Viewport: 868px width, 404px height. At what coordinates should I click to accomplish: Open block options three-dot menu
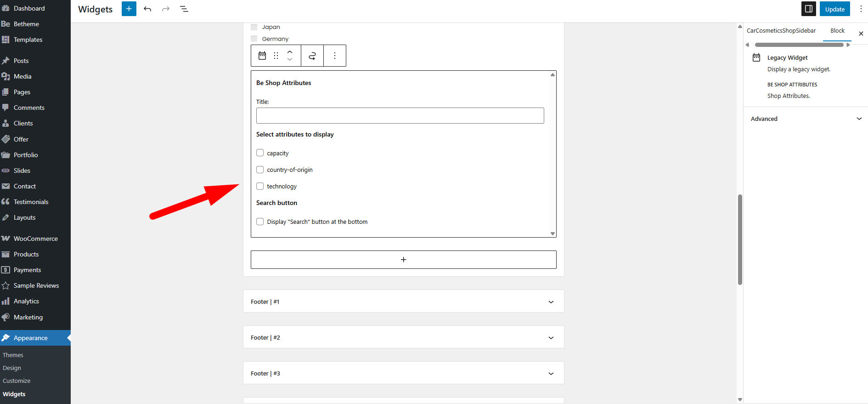[x=335, y=56]
